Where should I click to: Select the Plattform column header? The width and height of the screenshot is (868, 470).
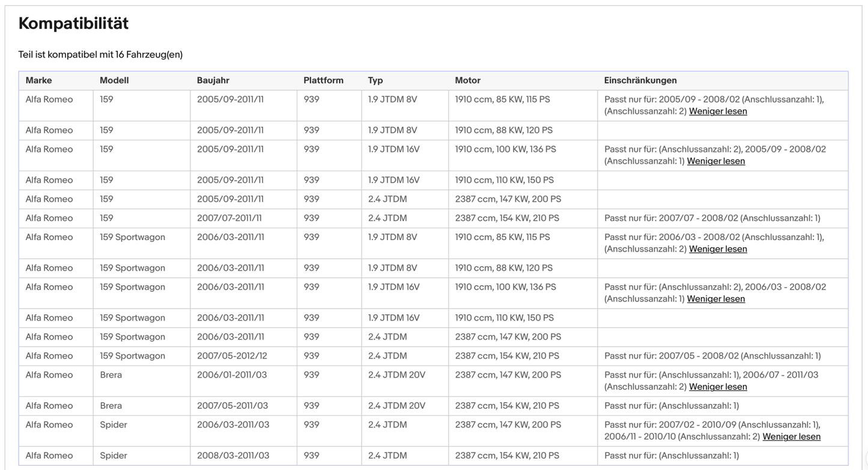click(x=323, y=80)
